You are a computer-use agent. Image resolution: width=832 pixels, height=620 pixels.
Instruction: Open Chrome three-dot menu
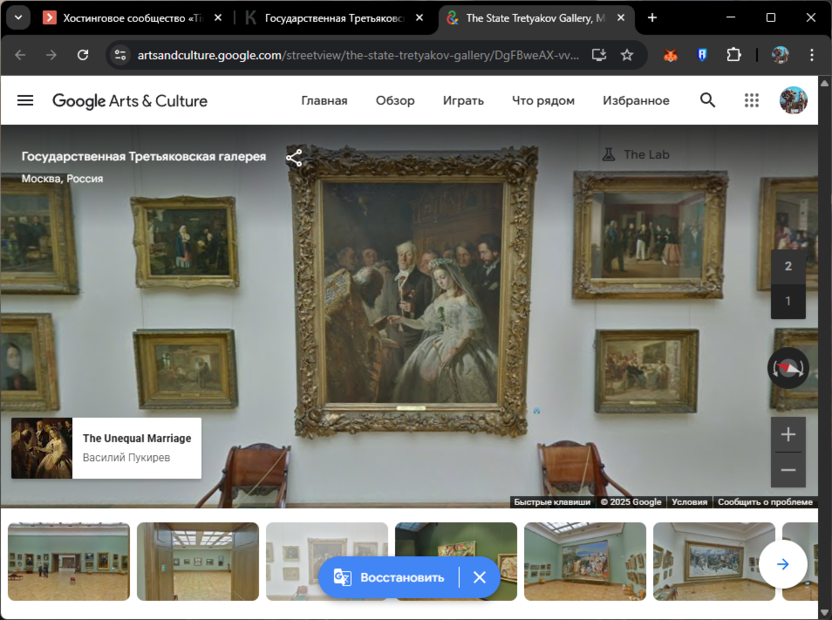click(x=811, y=55)
